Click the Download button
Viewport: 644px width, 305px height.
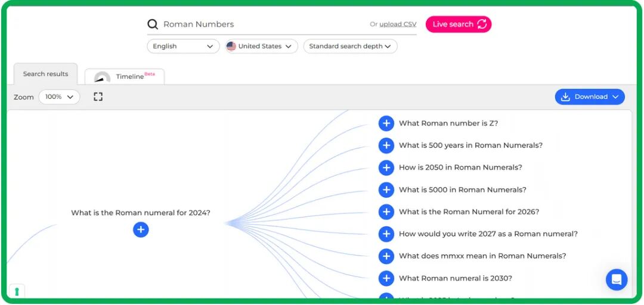tap(589, 97)
